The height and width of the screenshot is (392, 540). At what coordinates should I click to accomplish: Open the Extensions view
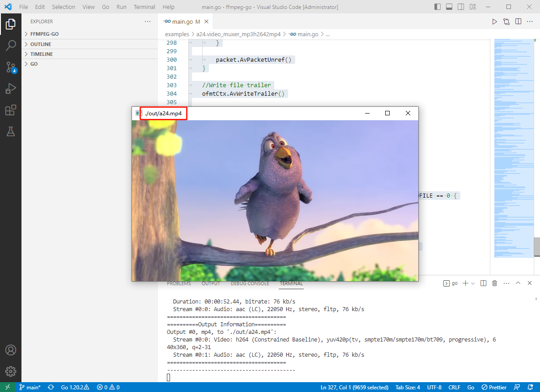11,110
